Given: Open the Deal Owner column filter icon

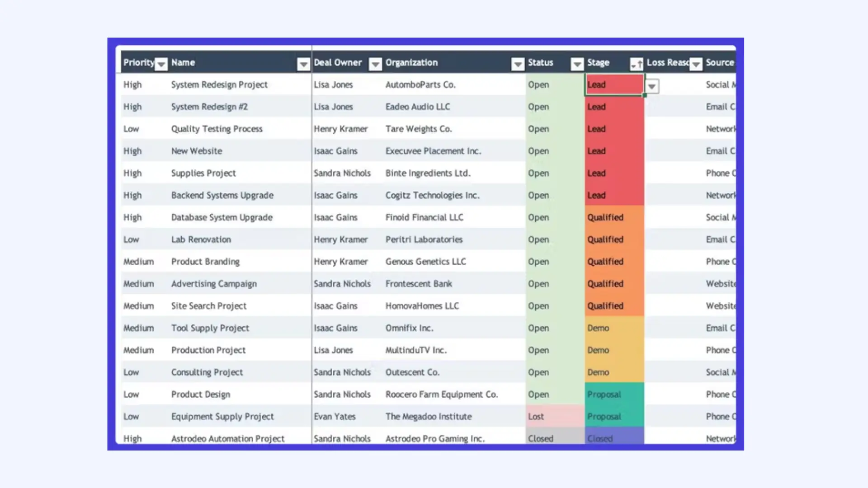Looking at the screenshot, I should pos(375,64).
